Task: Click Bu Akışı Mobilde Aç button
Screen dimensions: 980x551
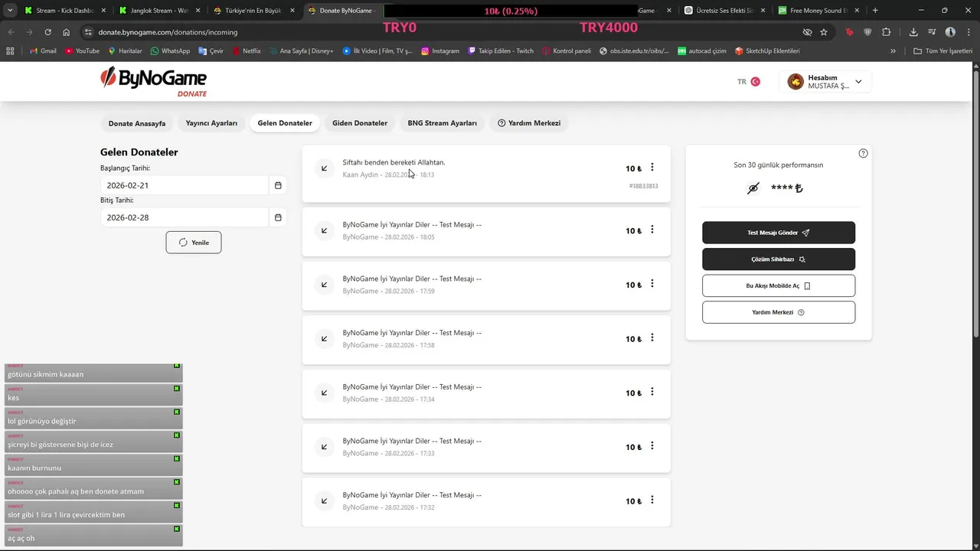Action: click(x=779, y=285)
